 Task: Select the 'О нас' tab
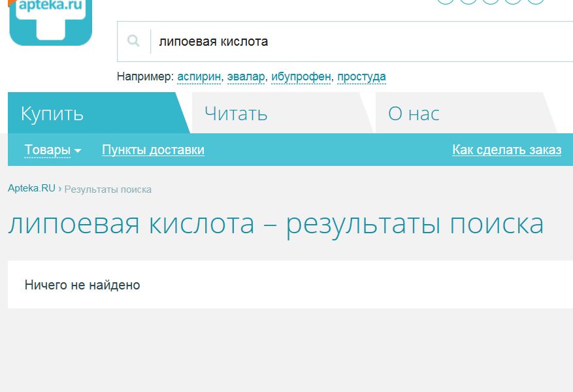[x=414, y=113]
